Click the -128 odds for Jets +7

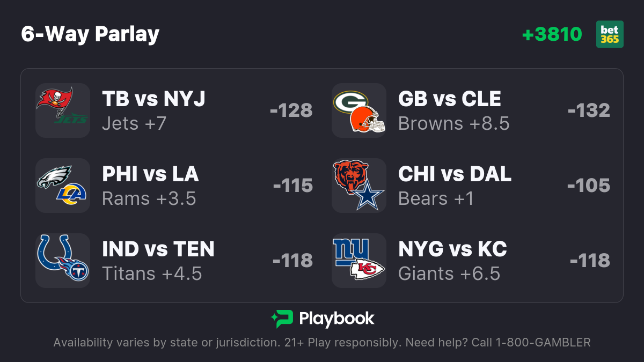pyautogui.click(x=291, y=110)
